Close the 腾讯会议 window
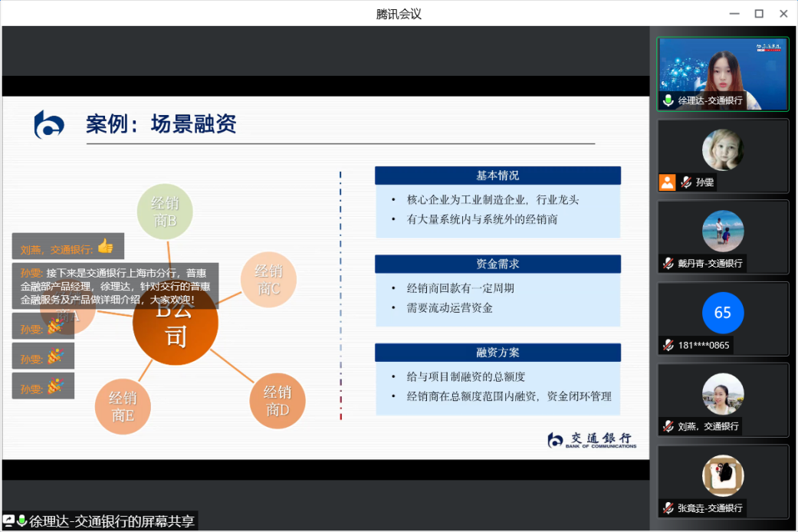The height and width of the screenshot is (532, 798). (783, 14)
